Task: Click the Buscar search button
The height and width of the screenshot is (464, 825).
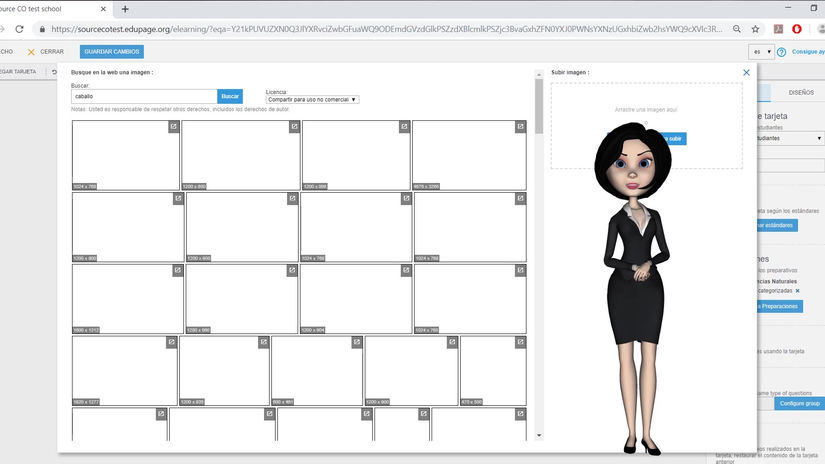Action: coord(230,96)
